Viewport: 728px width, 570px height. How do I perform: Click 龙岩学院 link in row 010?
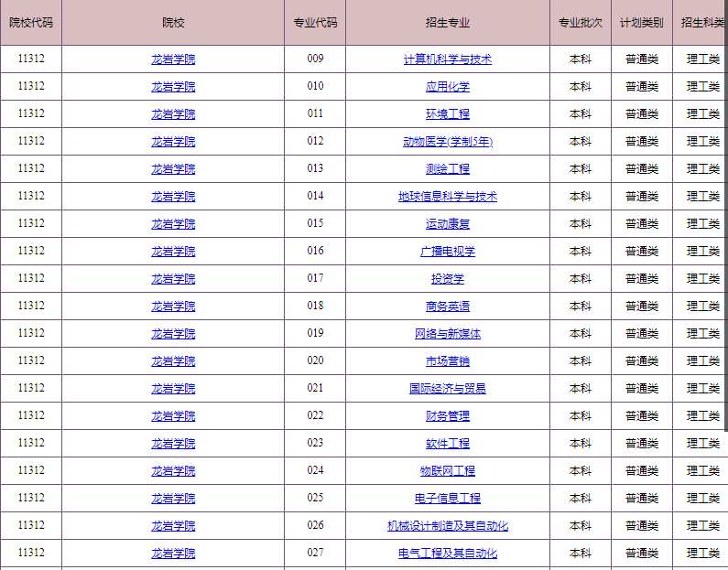pyautogui.click(x=173, y=87)
